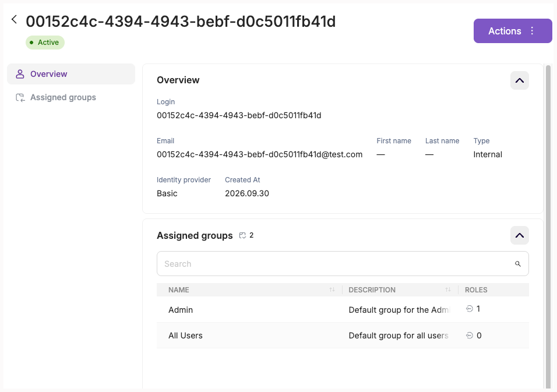Screen dimensions: 557x392
Task: Click the roles icon in All Users row
Action: coord(469,335)
